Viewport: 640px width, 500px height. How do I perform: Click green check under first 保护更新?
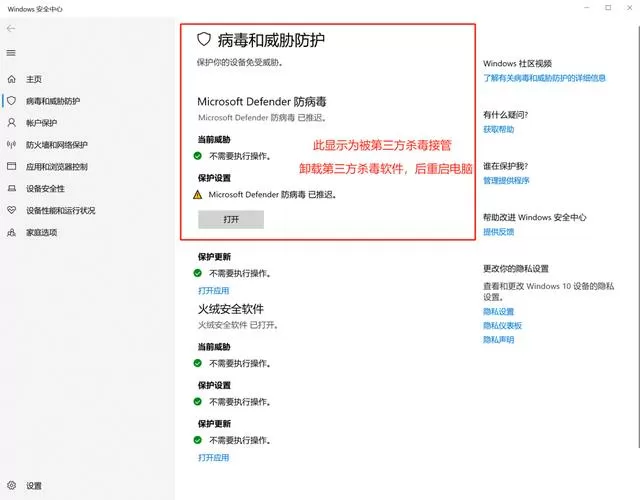[198, 273]
